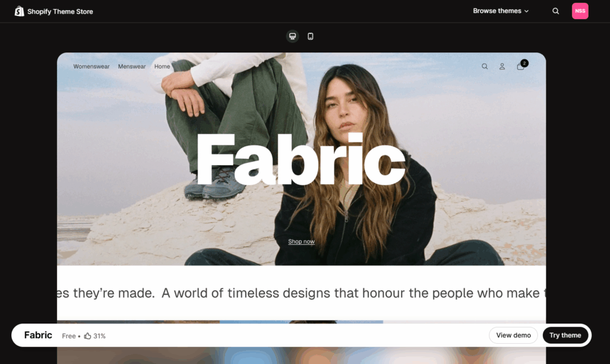The width and height of the screenshot is (610, 364).
Task: Go to Home in the preview navigation
Action: (x=162, y=67)
